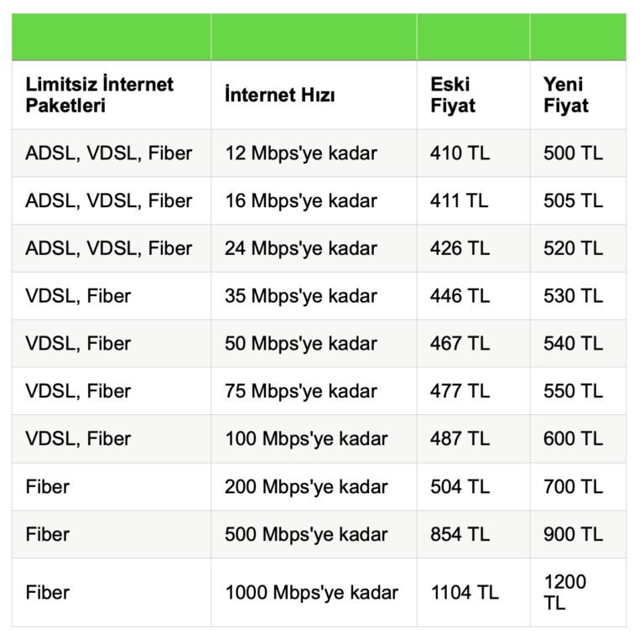The height and width of the screenshot is (644, 644).
Task: Select the "1000 Mbps'ye kadar" cell
Action: 311,593
